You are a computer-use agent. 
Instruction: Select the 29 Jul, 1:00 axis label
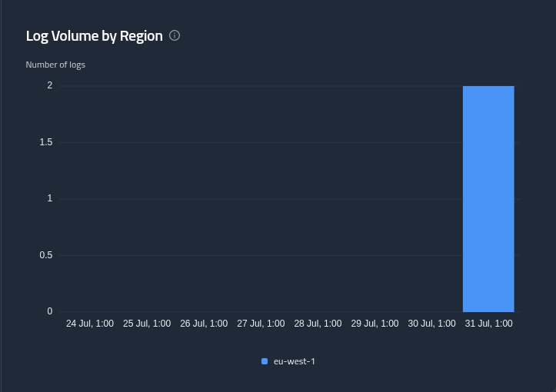[375, 324]
